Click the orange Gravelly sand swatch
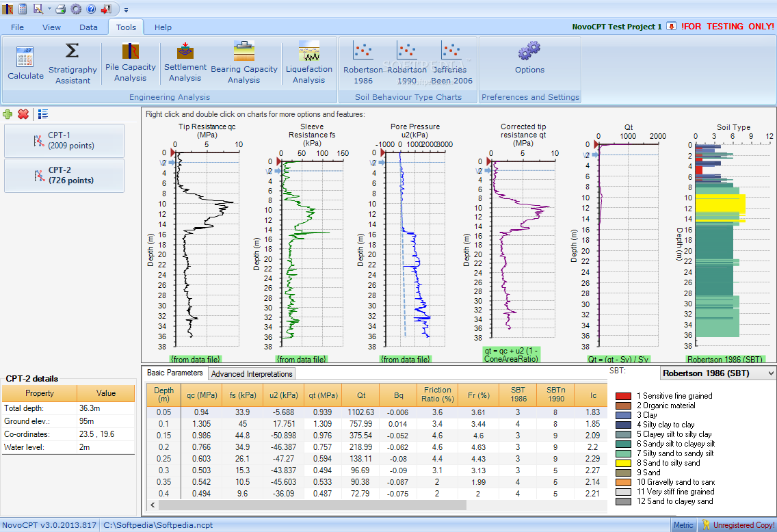 click(623, 483)
